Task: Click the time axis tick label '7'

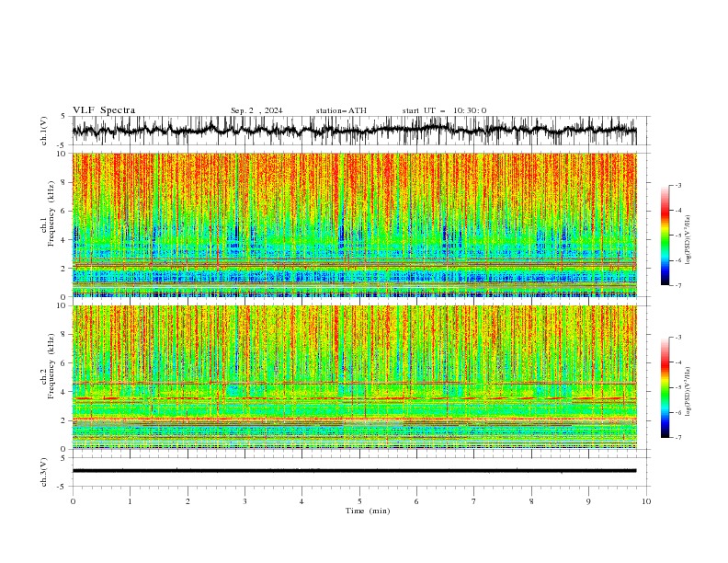Action: (x=474, y=501)
